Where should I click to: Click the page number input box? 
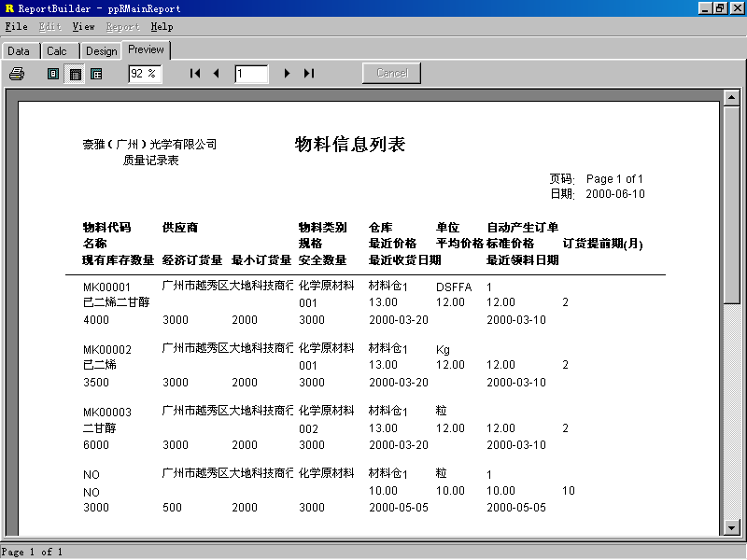coord(251,74)
